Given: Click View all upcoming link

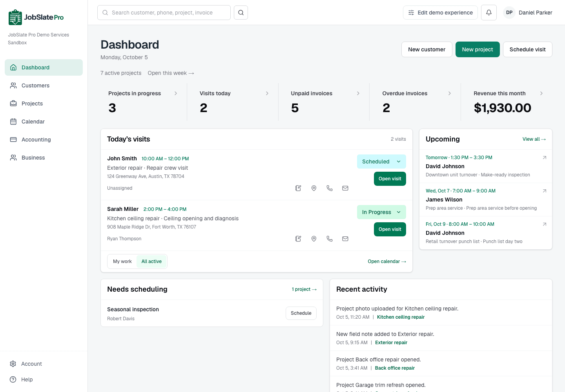Looking at the screenshot, I should (x=534, y=139).
